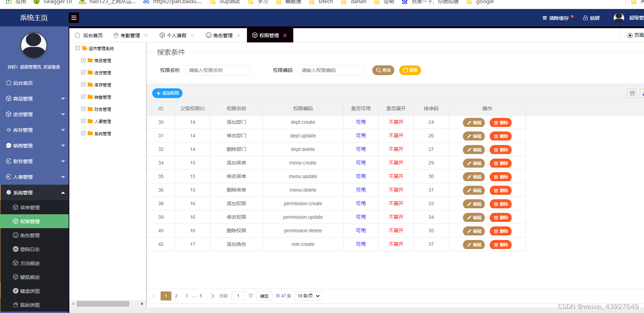Open the user avatar in top bar
Viewport: 644px width, 313px height.
point(619,18)
